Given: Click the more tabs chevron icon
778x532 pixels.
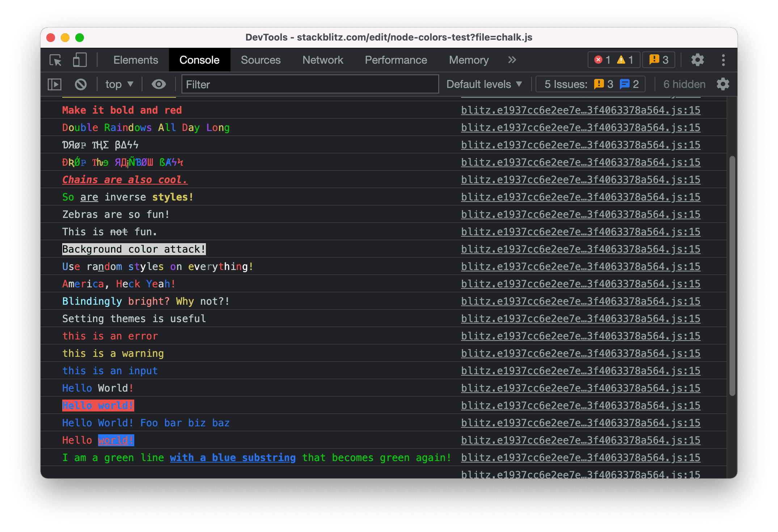Looking at the screenshot, I should click(512, 59).
